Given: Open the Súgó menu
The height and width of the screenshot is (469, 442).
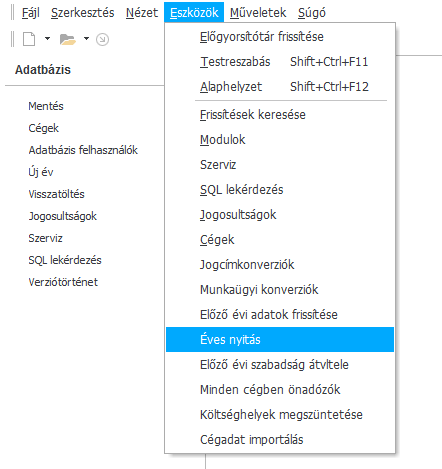Looking at the screenshot, I should tap(312, 13).
